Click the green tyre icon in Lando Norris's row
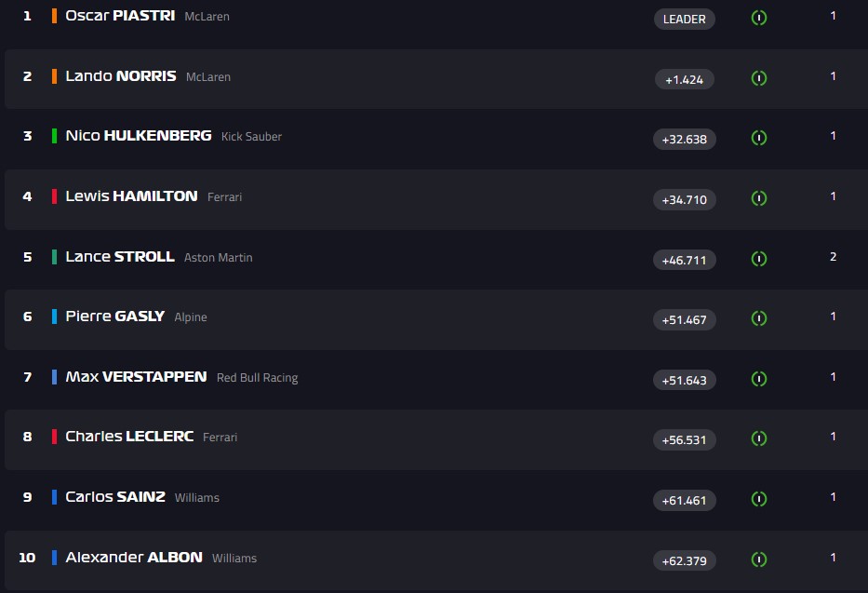Viewport: 868px width, 593px height. click(x=759, y=78)
